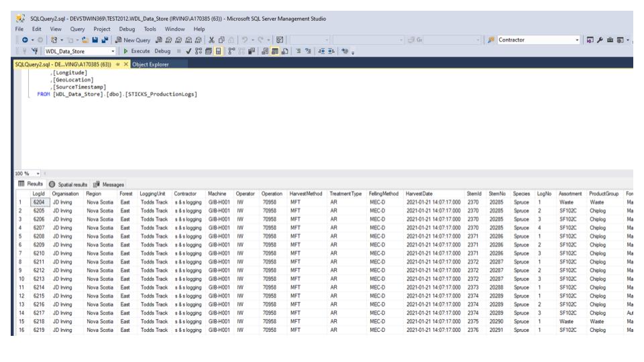644x362 pixels.
Task: Click the Contractor column header
Action: tap(185, 194)
